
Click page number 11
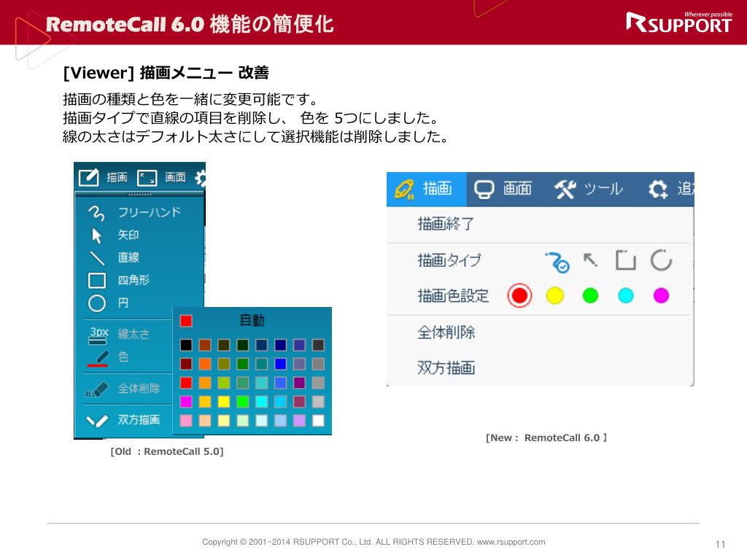coord(720,544)
